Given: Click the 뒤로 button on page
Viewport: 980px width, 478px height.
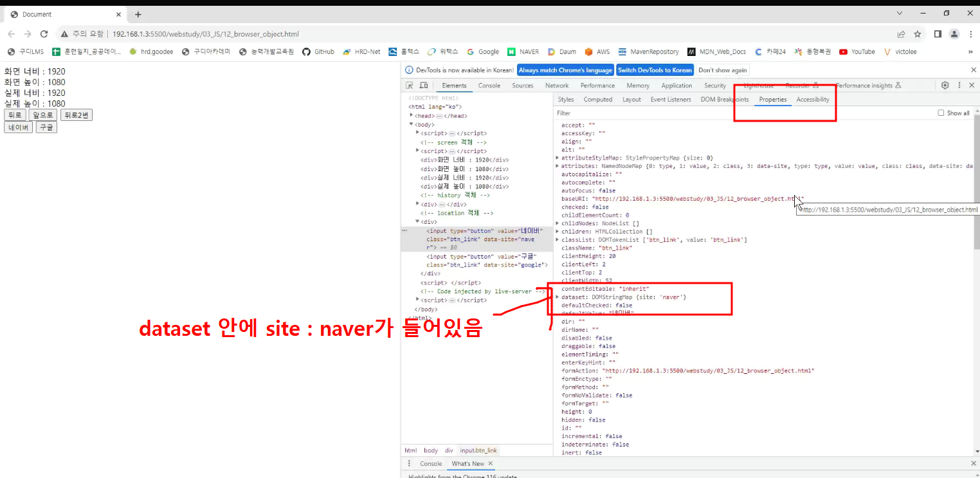Looking at the screenshot, I should [15, 115].
